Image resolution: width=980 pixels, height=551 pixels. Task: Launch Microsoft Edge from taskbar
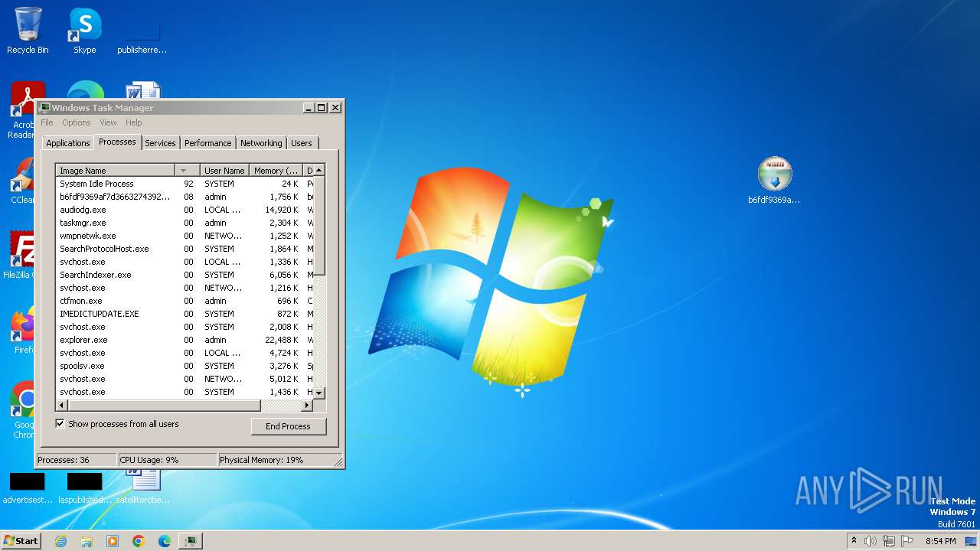tap(165, 541)
